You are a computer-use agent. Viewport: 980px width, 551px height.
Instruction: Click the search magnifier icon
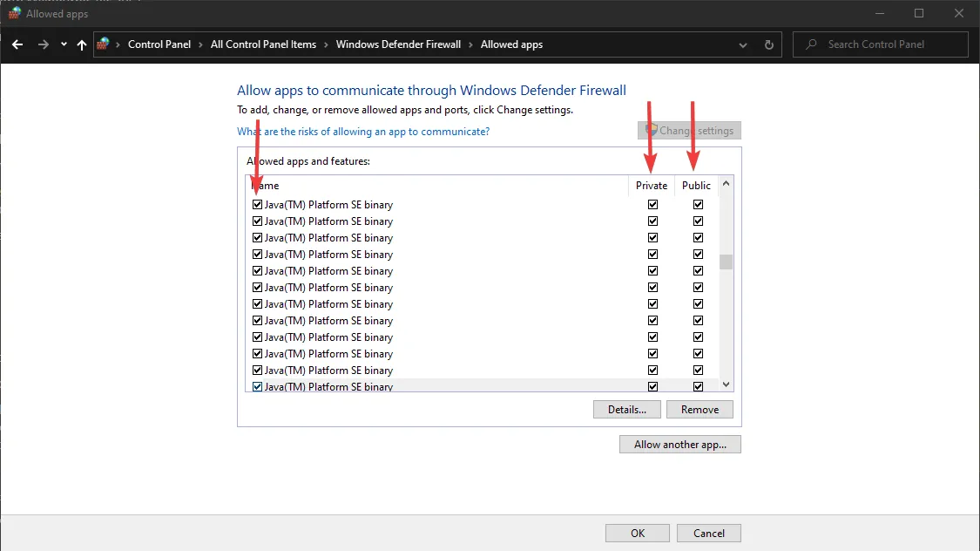pyautogui.click(x=811, y=44)
